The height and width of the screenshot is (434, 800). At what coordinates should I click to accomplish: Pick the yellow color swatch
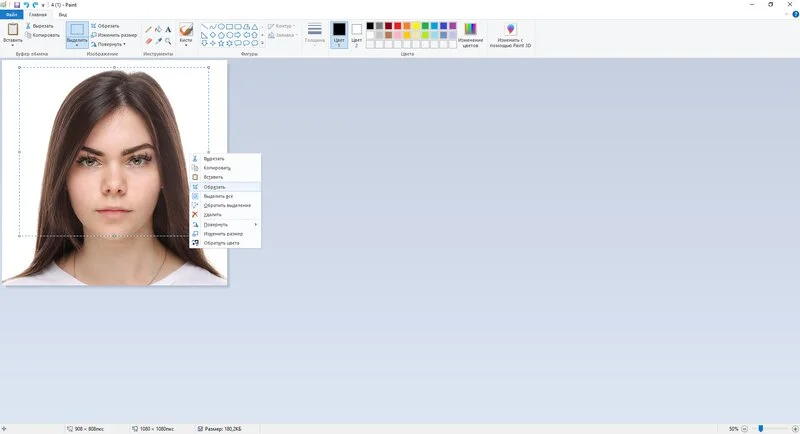[416, 26]
